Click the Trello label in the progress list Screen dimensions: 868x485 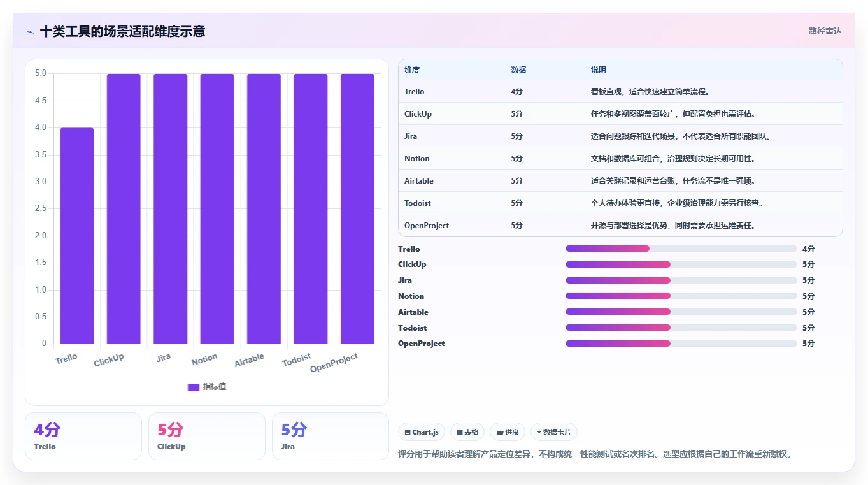click(x=409, y=249)
